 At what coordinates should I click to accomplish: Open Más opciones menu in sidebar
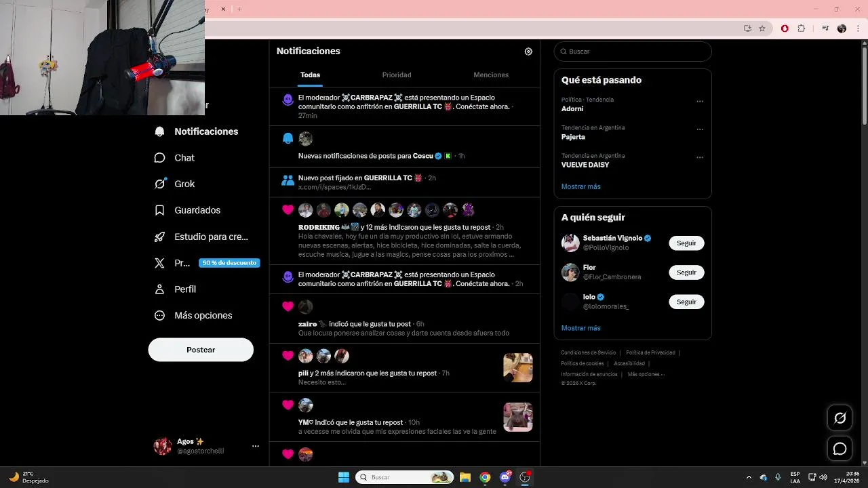click(193, 315)
